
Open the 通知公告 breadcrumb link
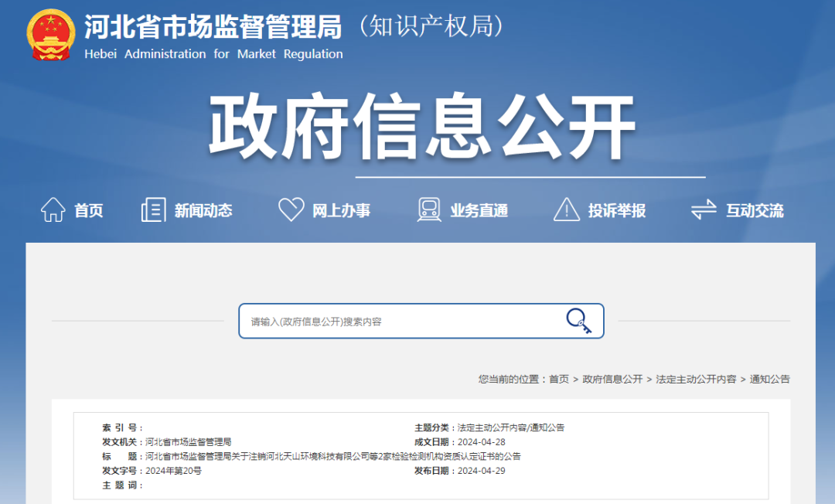tap(769, 379)
